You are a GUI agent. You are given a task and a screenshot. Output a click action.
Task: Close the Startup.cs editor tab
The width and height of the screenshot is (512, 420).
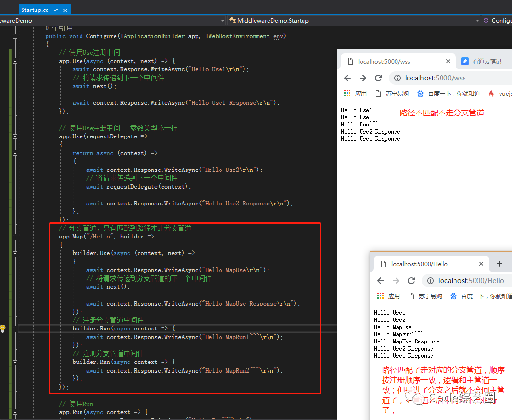pos(65,11)
